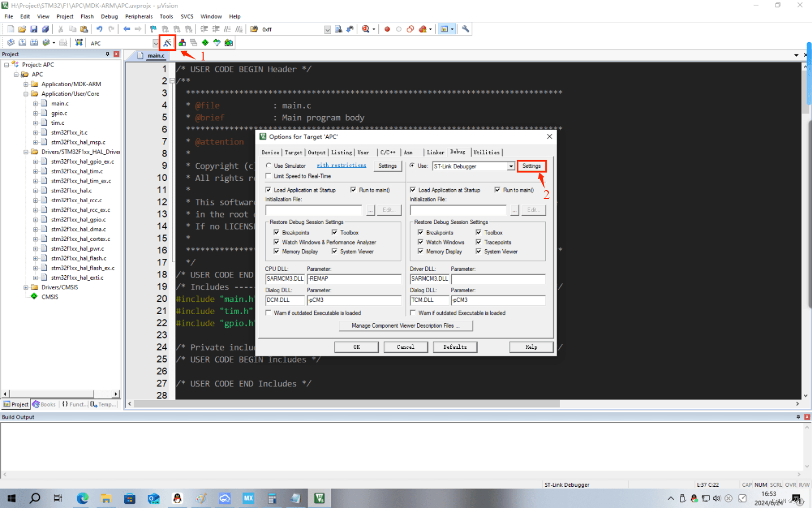Start a debug session with the magnifier d icon
This screenshot has width=812, height=508.
click(x=366, y=29)
